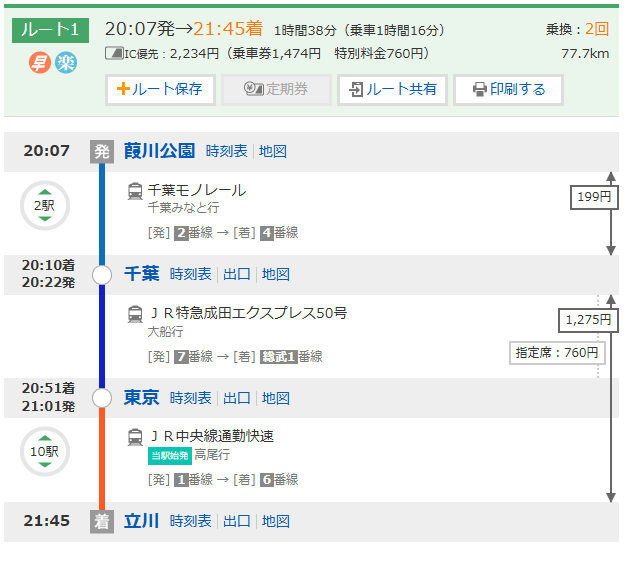Click ＪＲ特急成田エクスプレス50号 text
This screenshot has width=626, height=562.
248,313
